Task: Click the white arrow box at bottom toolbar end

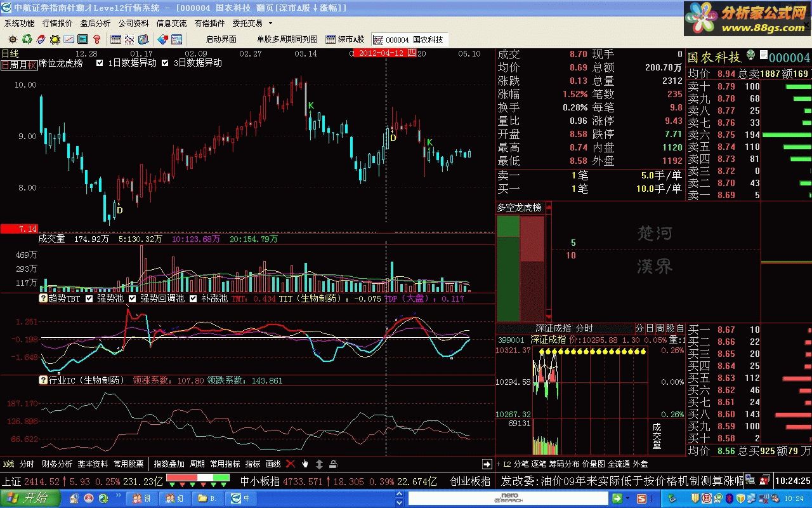Action: coord(487,464)
